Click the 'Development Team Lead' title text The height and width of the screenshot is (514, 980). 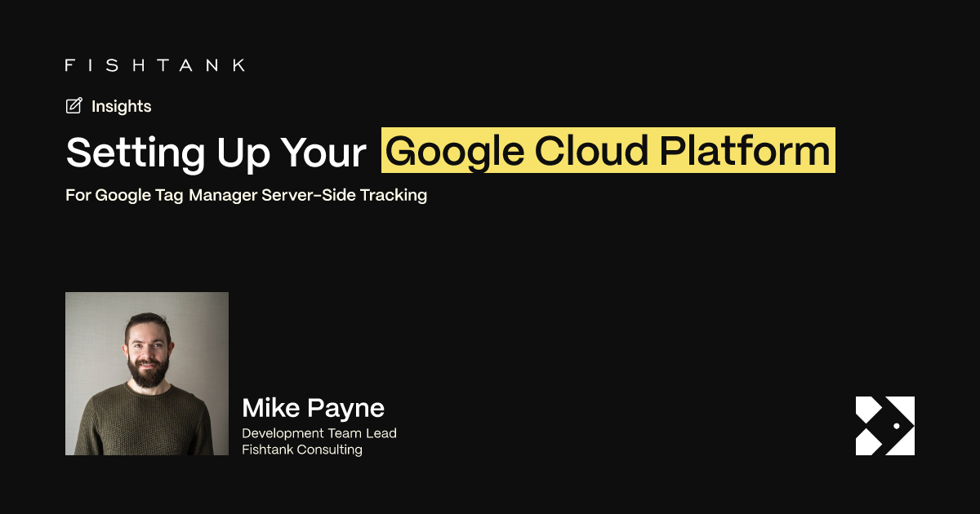pyautogui.click(x=319, y=433)
